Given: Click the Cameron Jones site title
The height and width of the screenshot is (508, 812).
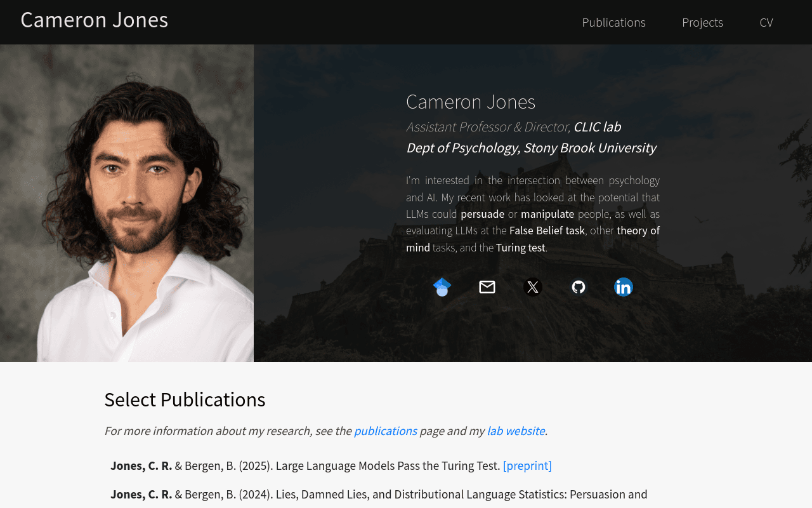Looking at the screenshot, I should coord(95,20).
